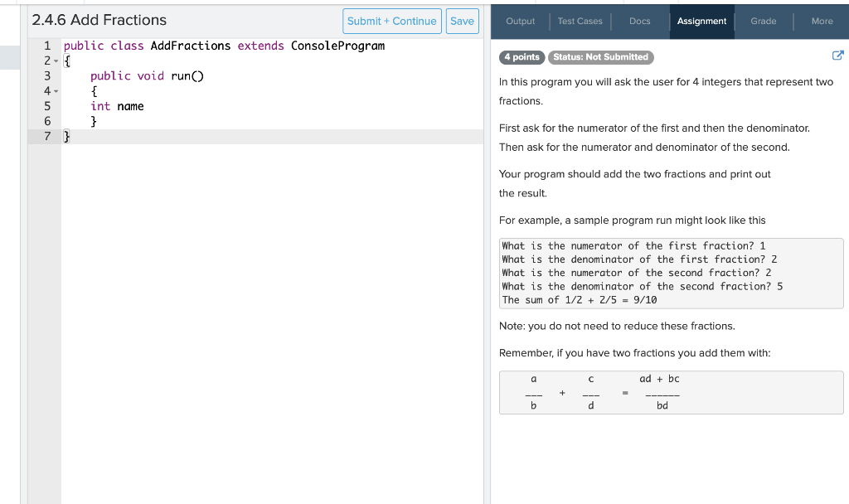Open assignment in a new window via external link icon
Screen dimensions: 849x504
tap(837, 54)
